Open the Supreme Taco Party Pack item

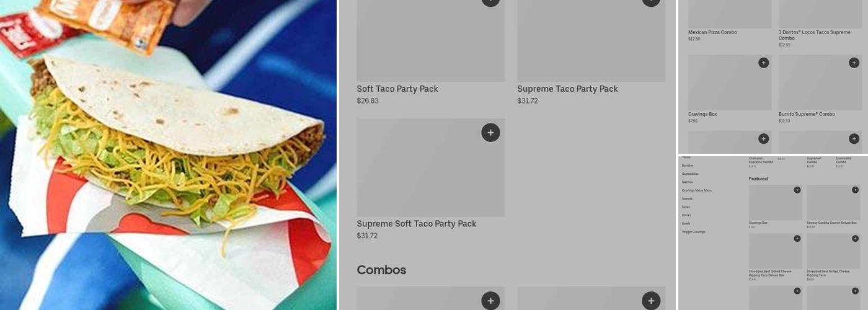click(x=567, y=89)
